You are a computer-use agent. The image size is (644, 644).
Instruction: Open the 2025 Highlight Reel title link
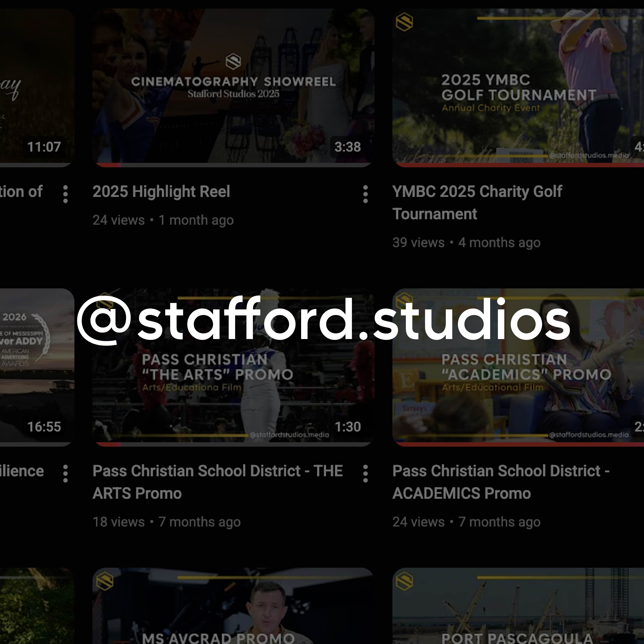click(x=161, y=192)
